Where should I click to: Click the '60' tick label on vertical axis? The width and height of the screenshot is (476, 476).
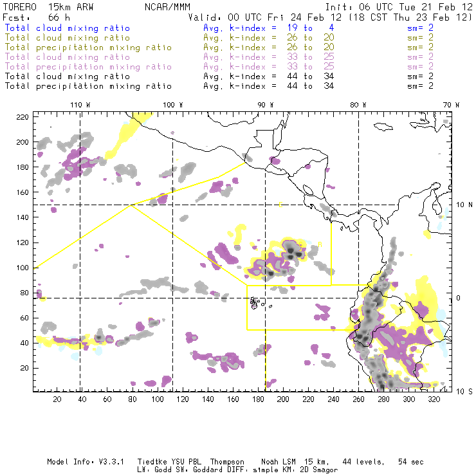(x=24, y=318)
